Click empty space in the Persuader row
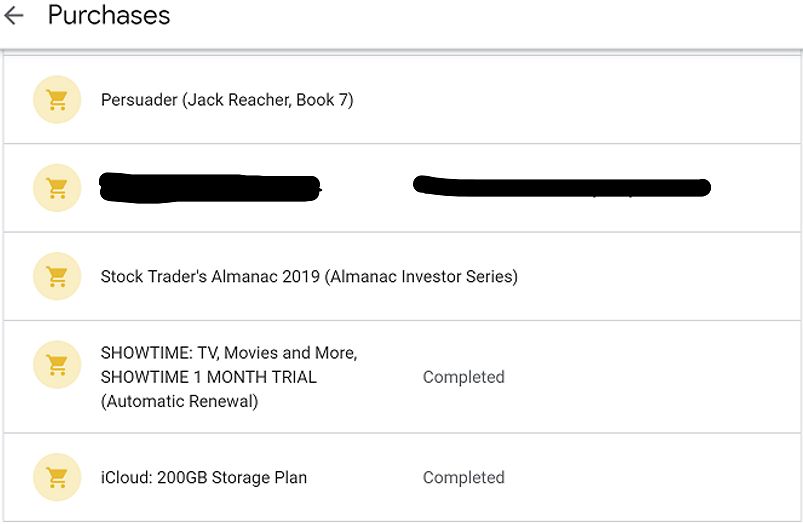Screen dimensions: 803x524 tap(574, 99)
